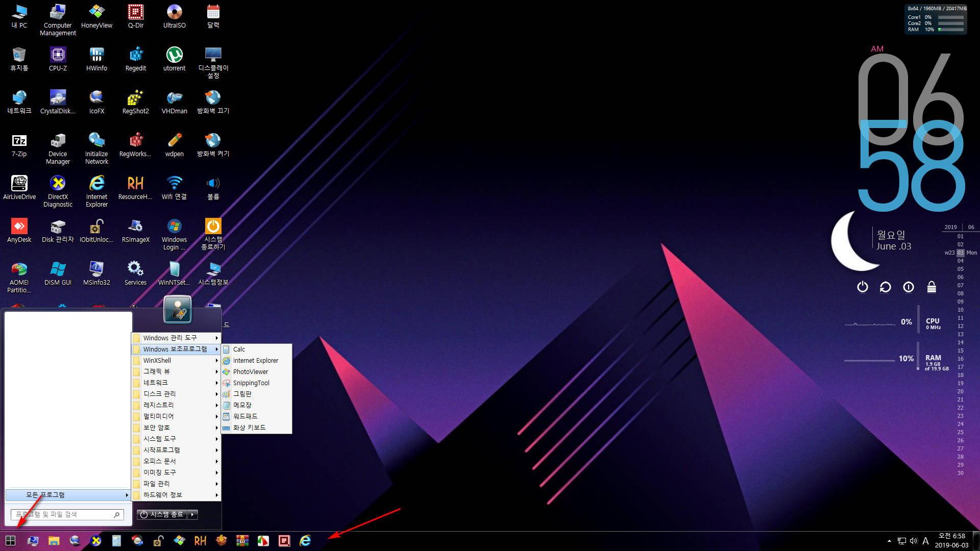Click the lock icon on desktop widget
The width and height of the screenshot is (980, 551).
click(x=932, y=287)
